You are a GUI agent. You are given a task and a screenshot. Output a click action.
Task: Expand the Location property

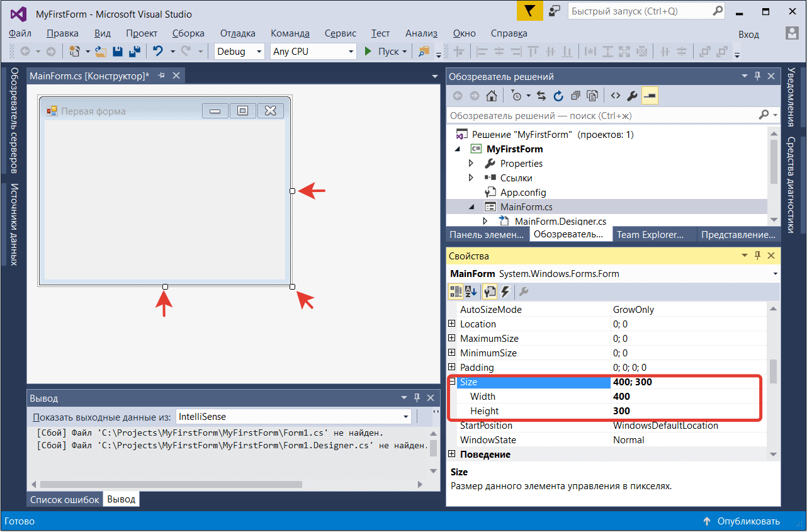pyautogui.click(x=452, y=324)
